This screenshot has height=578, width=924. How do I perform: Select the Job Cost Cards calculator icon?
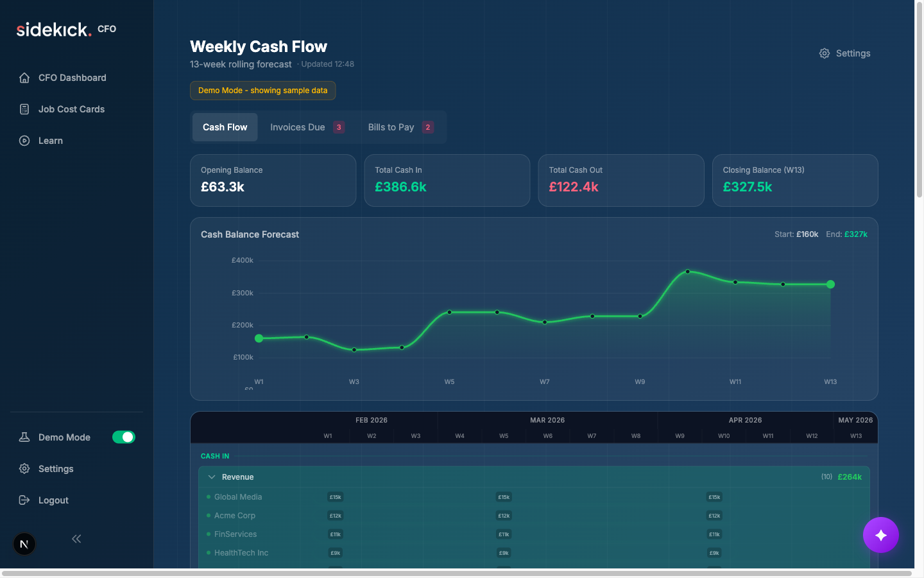click(x=24, y=109)
